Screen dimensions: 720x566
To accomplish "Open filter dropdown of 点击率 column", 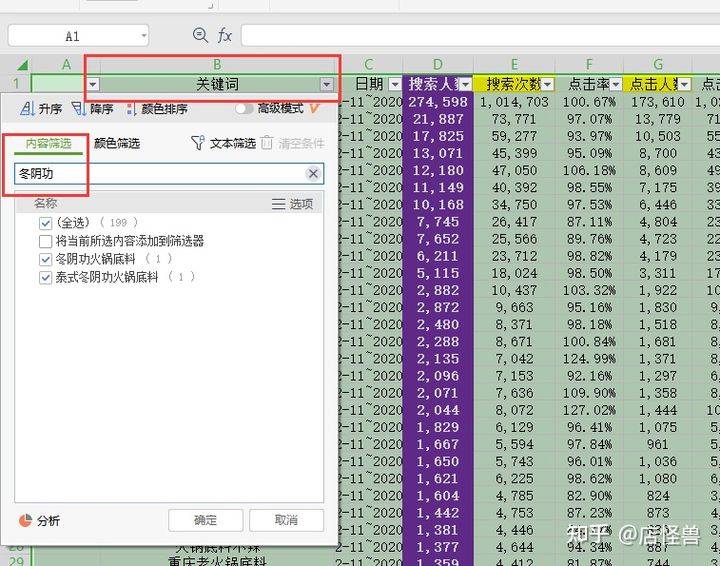I will [616, 84].
